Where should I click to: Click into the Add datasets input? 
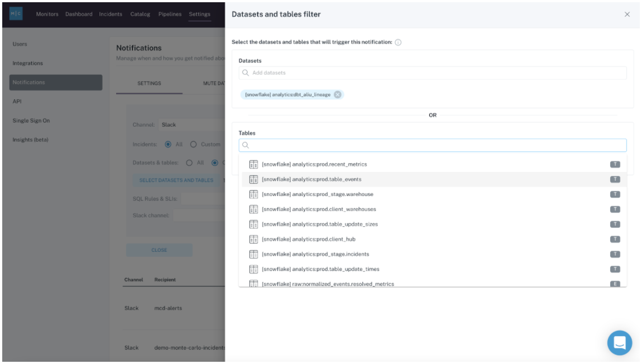tap(432, 73)
